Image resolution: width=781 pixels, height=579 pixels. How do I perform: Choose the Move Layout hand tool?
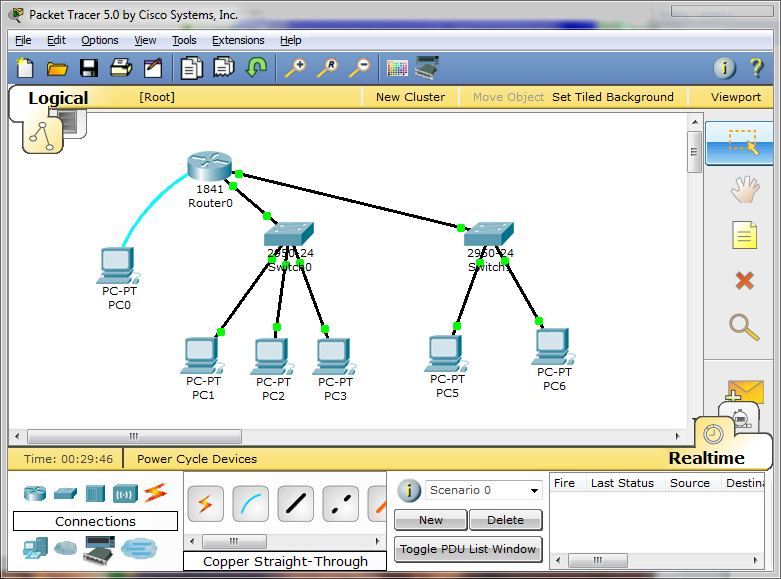(x=745, y=189)
